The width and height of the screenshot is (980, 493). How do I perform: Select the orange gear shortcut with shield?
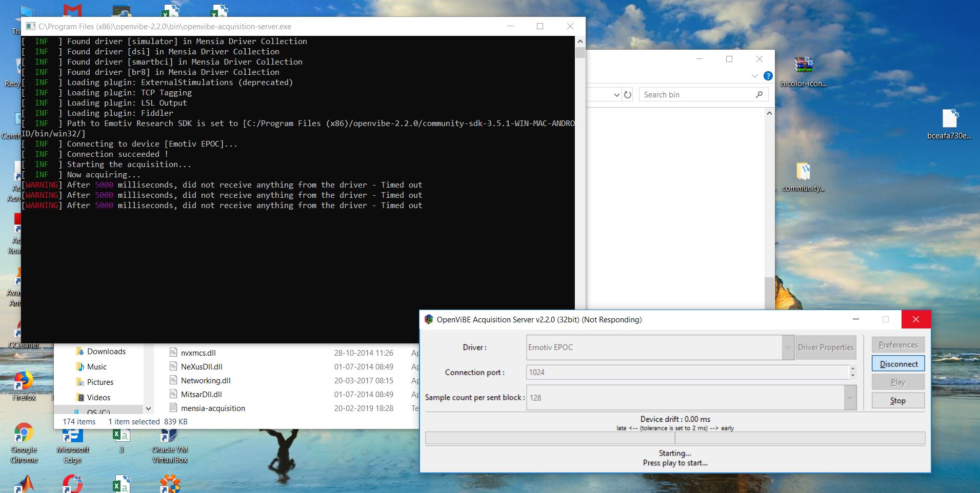point(170,484)
